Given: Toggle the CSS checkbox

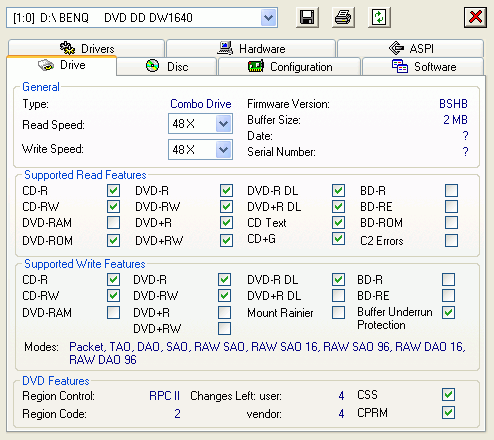Looking at the screenshot, I should point(448,395).
